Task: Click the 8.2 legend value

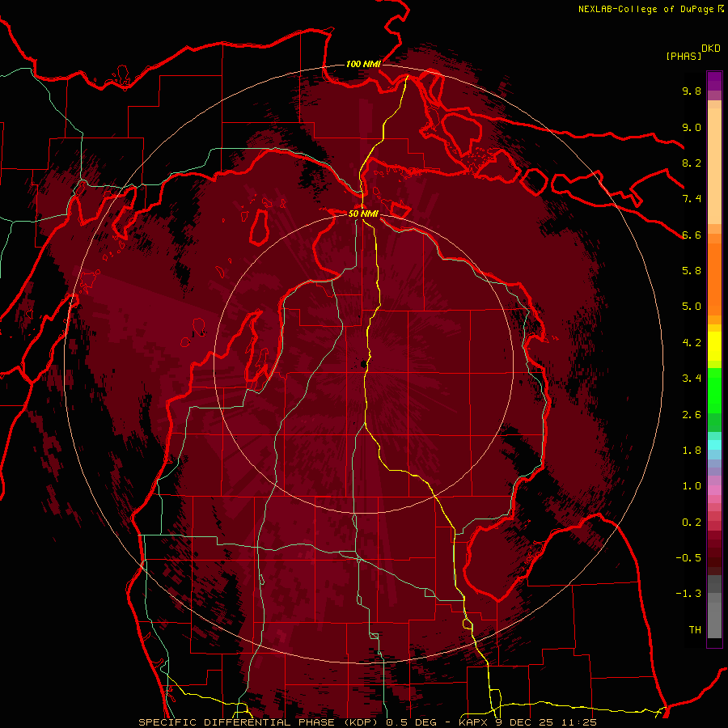Action: [692, 163]
